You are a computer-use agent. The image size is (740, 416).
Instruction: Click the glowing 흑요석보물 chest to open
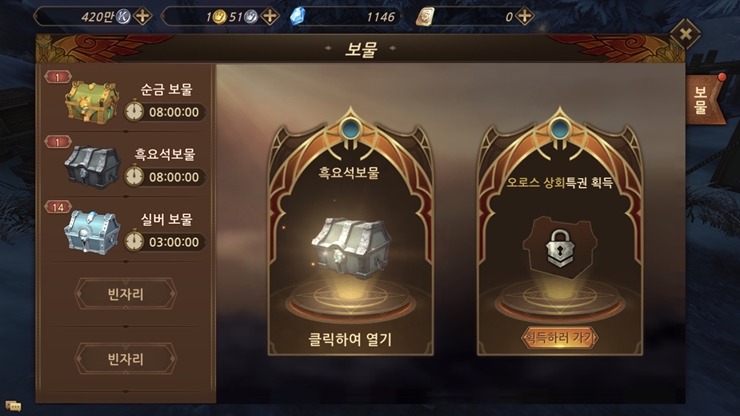tap(351, 247)
